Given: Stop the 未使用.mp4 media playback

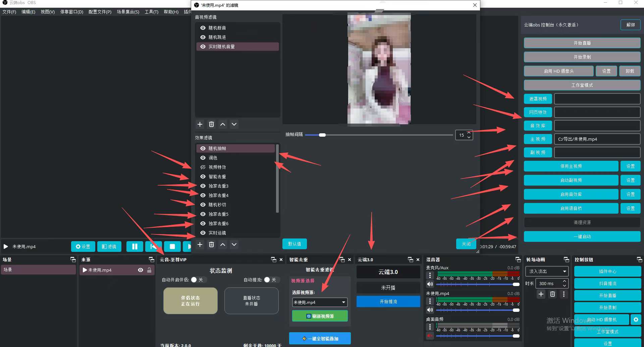Looking at the screenshot, I should click(172, 247).
